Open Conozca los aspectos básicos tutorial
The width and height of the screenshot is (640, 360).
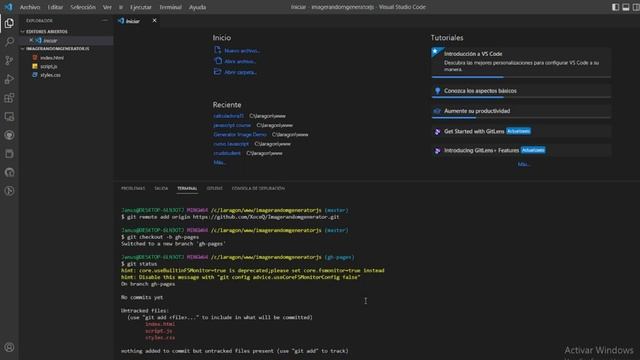521,91
